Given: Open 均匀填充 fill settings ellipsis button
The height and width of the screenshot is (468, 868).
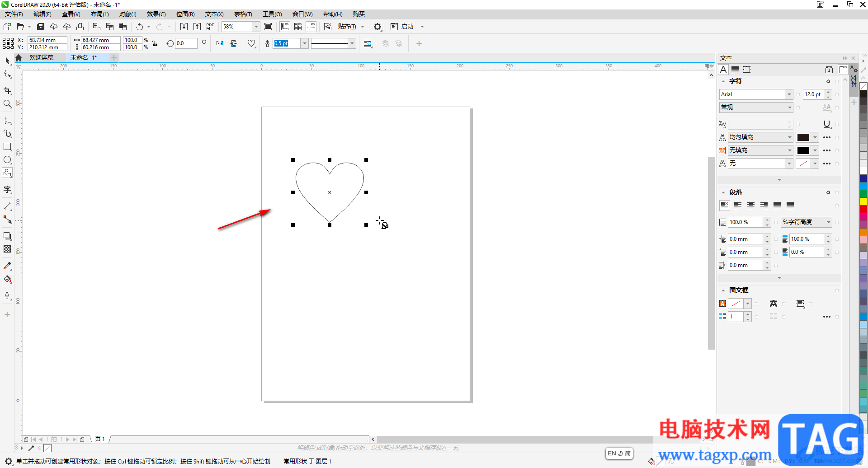Looking at the screenshot, I should [827, 137].
